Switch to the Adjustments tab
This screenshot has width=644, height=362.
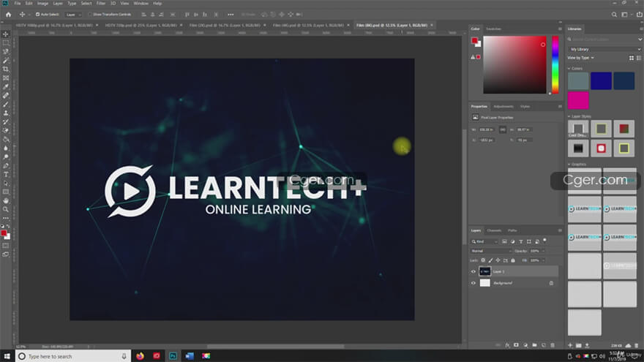pyautogui.click(x=503, y=107)
